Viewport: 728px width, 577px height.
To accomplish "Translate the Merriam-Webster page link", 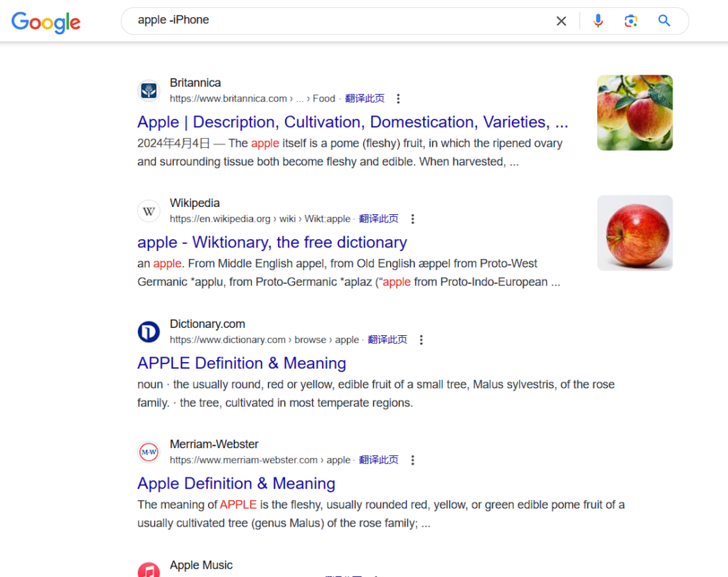I will (378, 460).
